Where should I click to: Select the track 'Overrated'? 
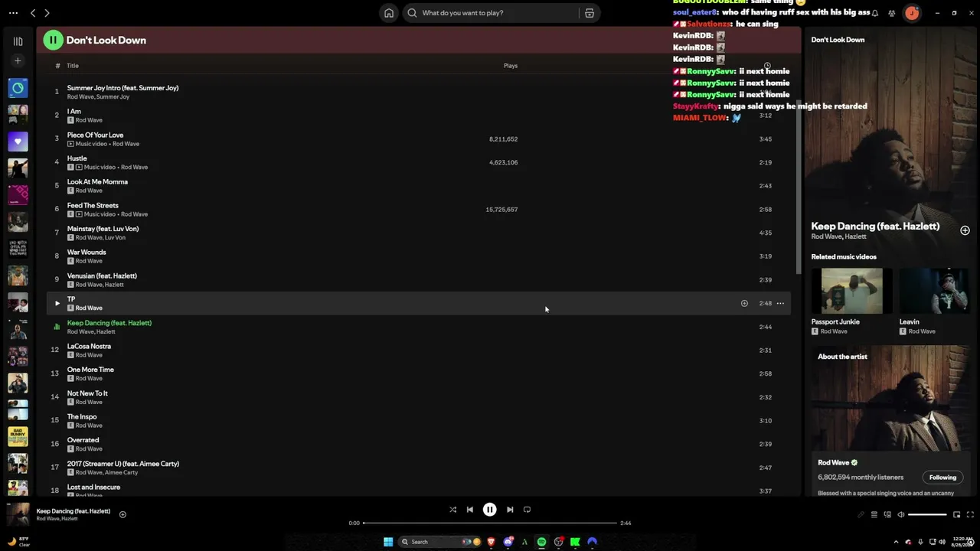tap(83, 440)
